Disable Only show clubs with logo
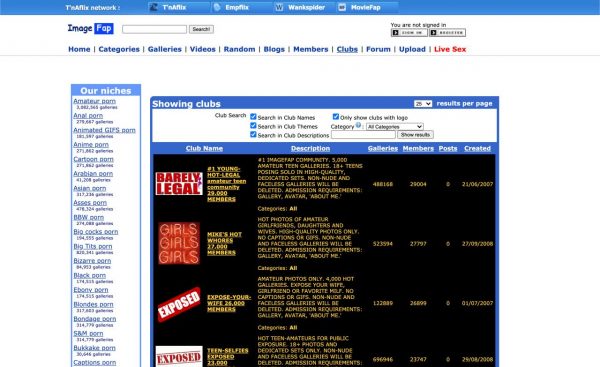 pyautogui.click(x=336, y=117)
